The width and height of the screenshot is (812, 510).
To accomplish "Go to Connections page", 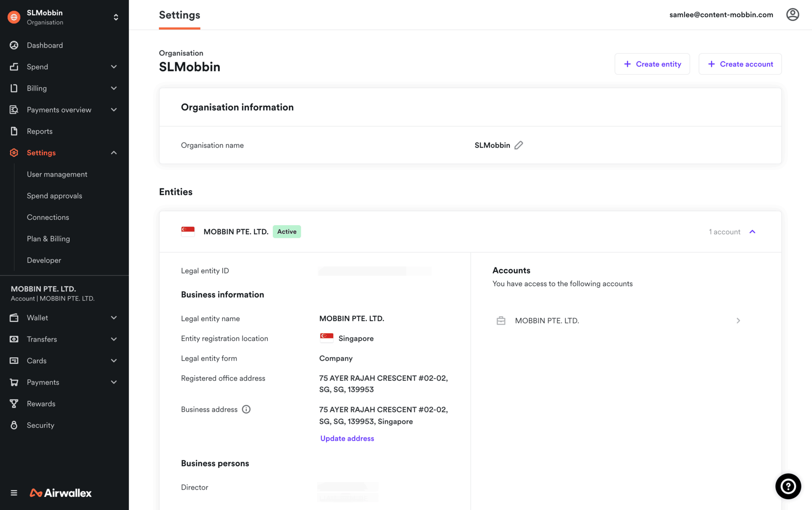I will coord(48,217).
